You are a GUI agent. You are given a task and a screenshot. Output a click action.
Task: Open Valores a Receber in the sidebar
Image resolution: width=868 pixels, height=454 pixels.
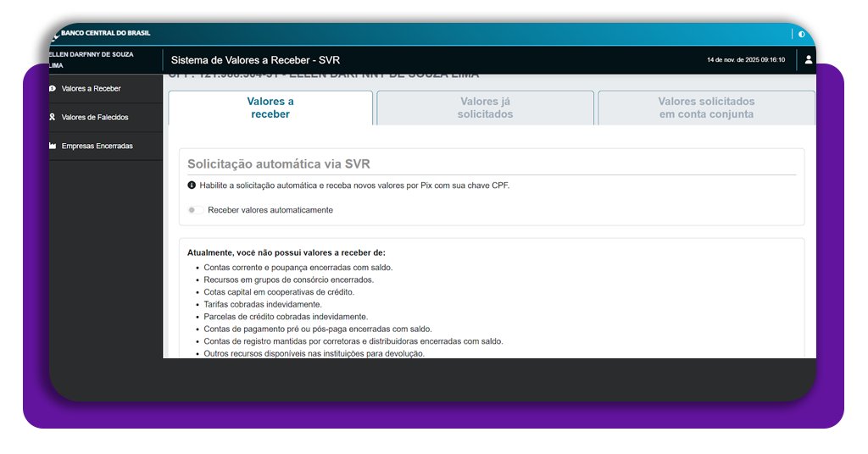coord(91,88)
